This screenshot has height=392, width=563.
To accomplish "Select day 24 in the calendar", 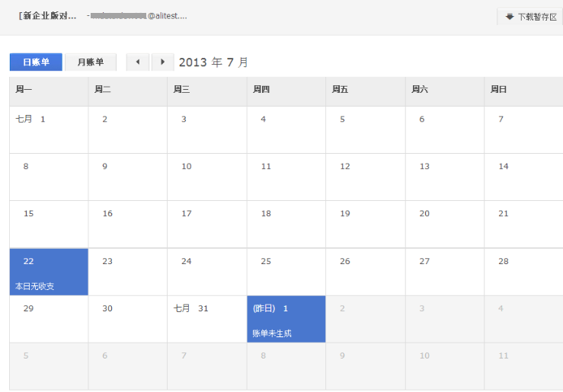I will pyautogui.click(x=207, y=272).
